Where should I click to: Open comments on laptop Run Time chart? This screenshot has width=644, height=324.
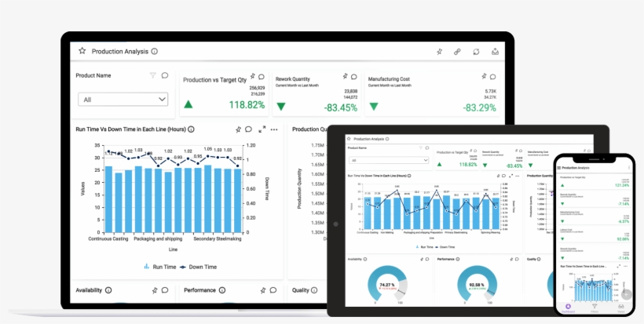[248, 129]
